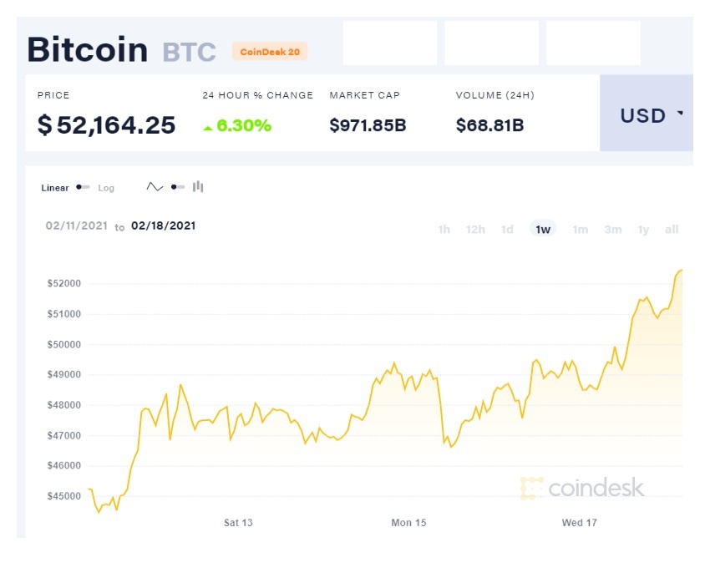This screenshot has height=588, width=710.
Task: Toggle line/candlestick chart switch
Action: tap(177, 187)
